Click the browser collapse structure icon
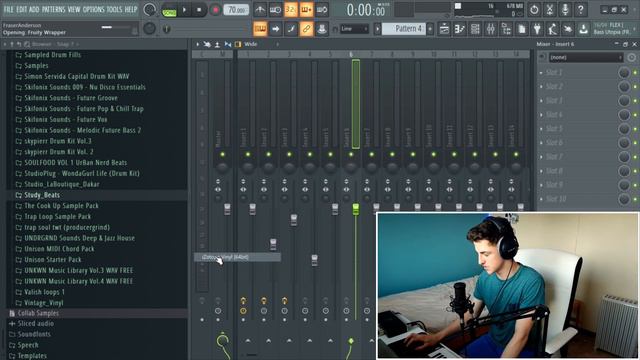Screen dimensions: 640x360 (x=11, y=44)
